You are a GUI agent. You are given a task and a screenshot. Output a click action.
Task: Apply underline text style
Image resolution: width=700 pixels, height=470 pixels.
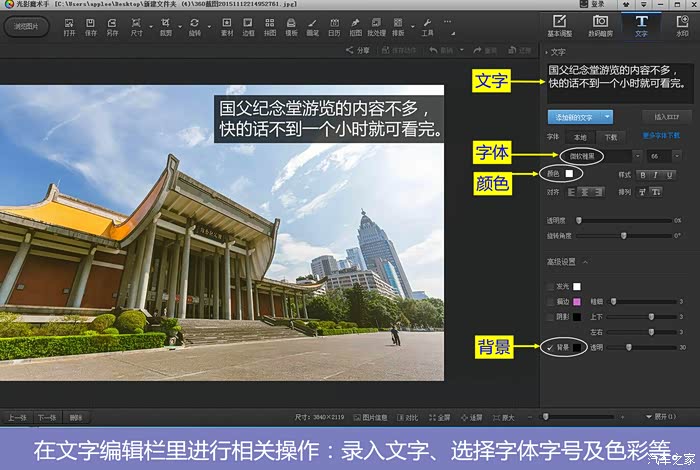tap(669, 174)
